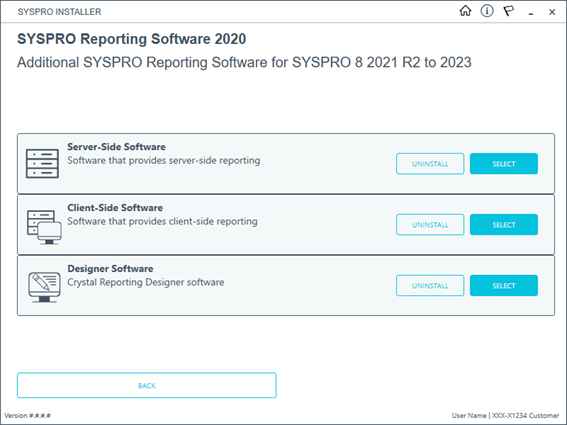Go back using the BACK button
This screenshot has height=425, width=567.
(147, 386)
